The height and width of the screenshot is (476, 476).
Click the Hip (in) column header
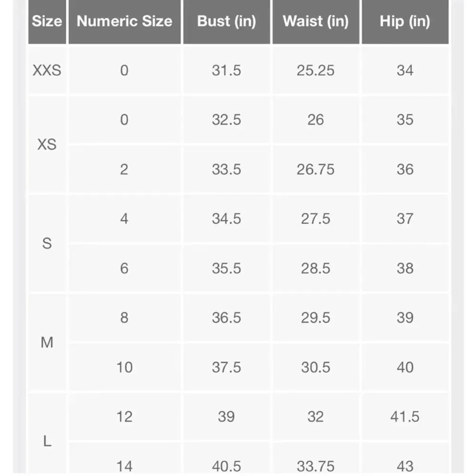pyautogui.click(x=405, y=21)
